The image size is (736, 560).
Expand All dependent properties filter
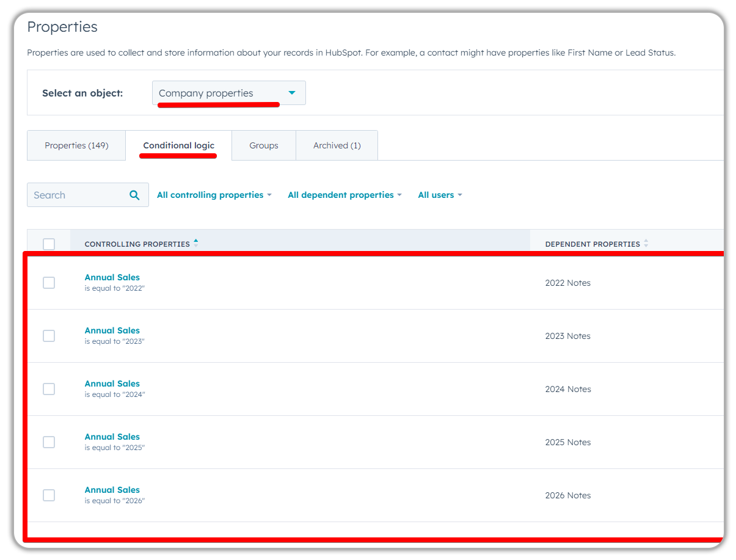tap(344, 195)
